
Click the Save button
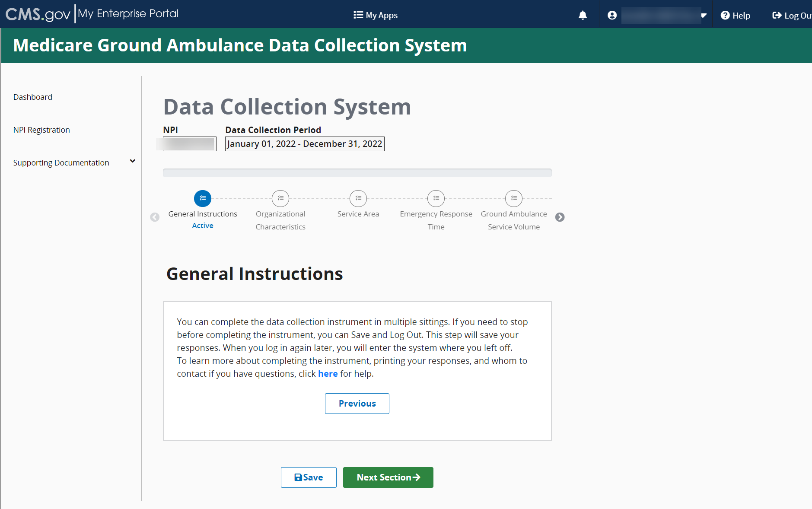coord(309,477)
